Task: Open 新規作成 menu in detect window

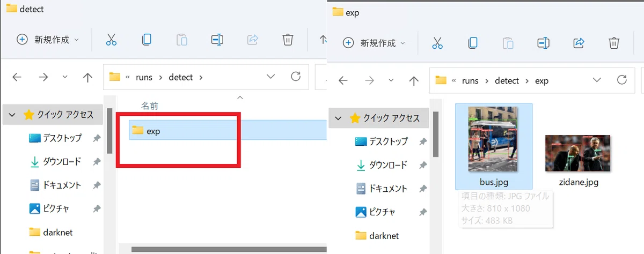Action: tap(48, 40)
